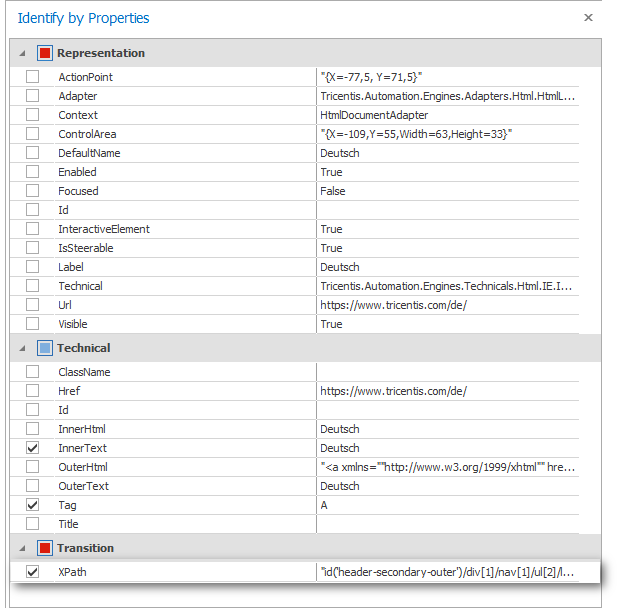Click the red Transition group icon

(44, 548)
